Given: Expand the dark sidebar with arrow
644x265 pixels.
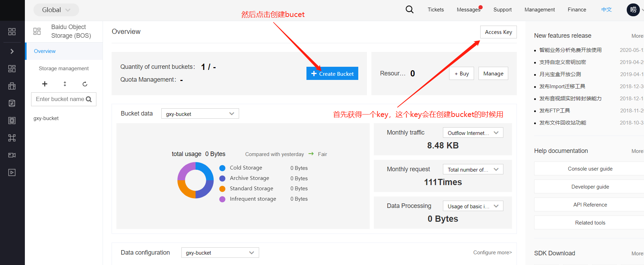Looking at the screenshot, I should point(12,51).
